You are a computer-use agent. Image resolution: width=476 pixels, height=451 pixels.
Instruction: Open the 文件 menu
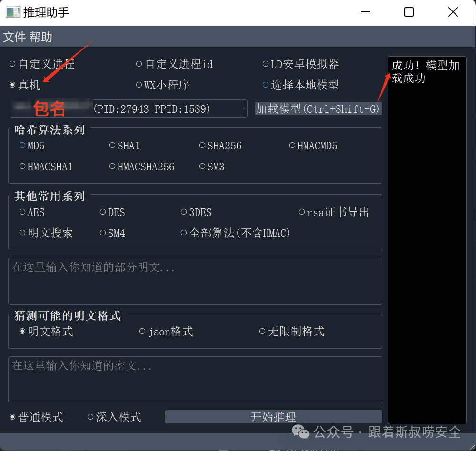pos(14,37)
